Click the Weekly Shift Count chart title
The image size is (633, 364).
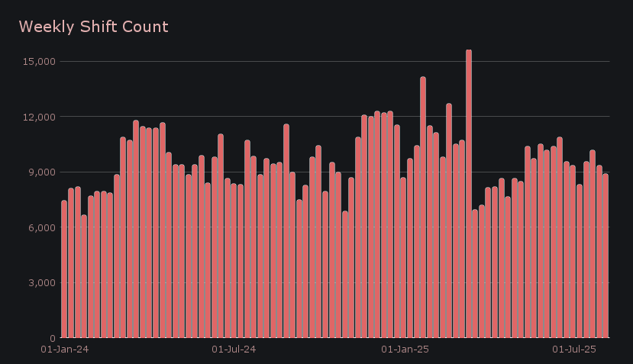pyautogui.click(x=93, y=27)
